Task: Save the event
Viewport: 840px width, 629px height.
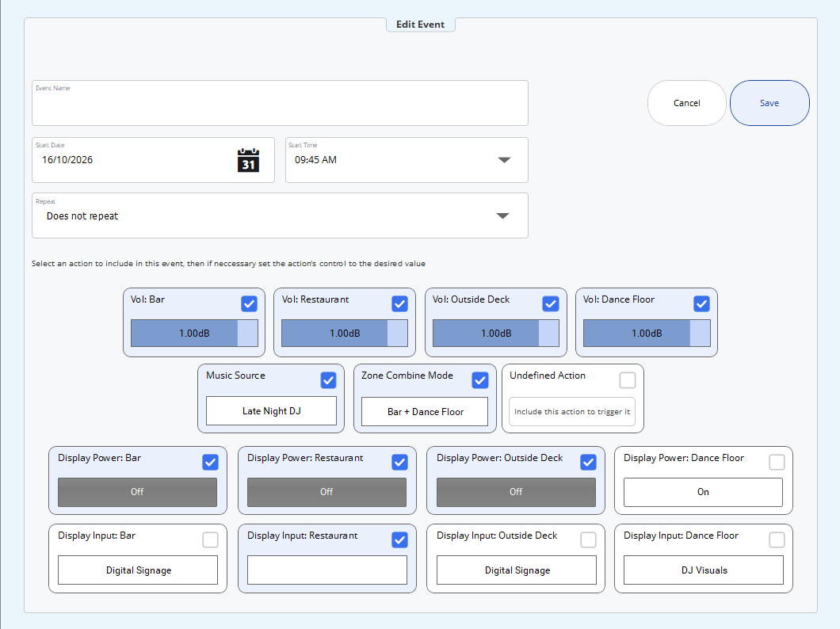Action: click(769, 103)
